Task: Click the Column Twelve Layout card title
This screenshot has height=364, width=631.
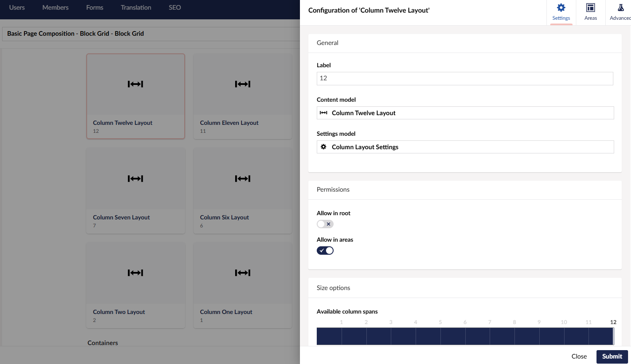Action: click(x=122, y=123)
